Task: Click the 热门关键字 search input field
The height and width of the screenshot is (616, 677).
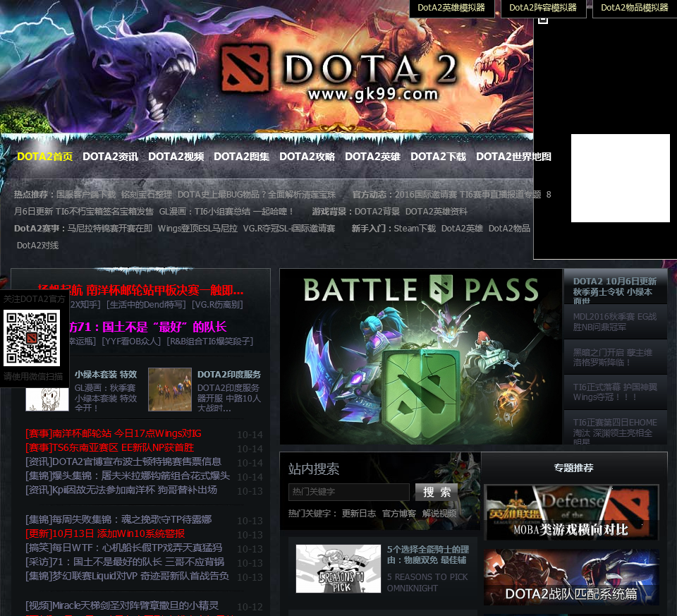Action: (x=349, y=492)
